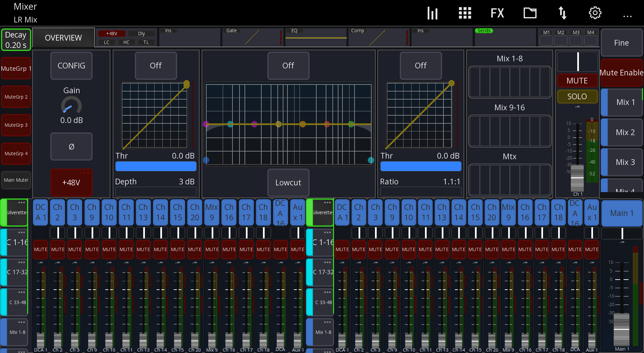
Task: Open the Comp section tab
Action: pyautogui.click(x=379, y=38)
